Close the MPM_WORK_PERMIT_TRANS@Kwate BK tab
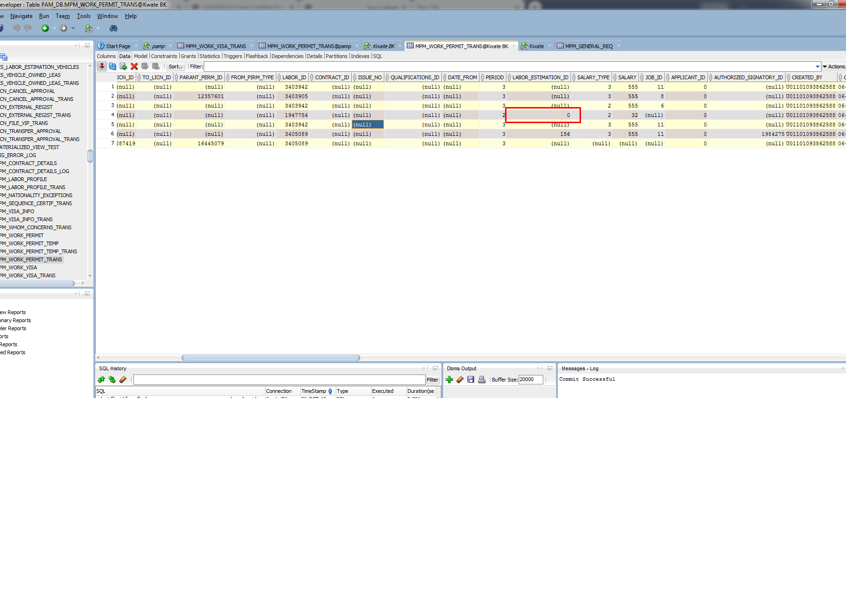Viewport: 846px width, 616px height. coord(514,46)
